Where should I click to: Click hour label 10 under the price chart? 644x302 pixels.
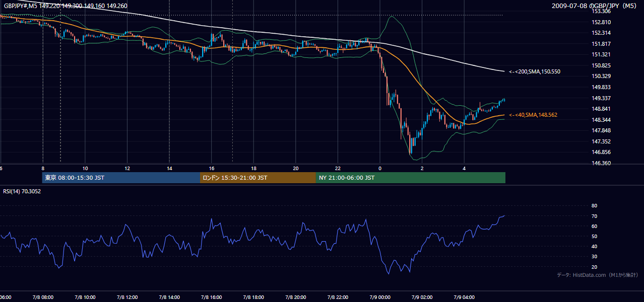point(85,169)
